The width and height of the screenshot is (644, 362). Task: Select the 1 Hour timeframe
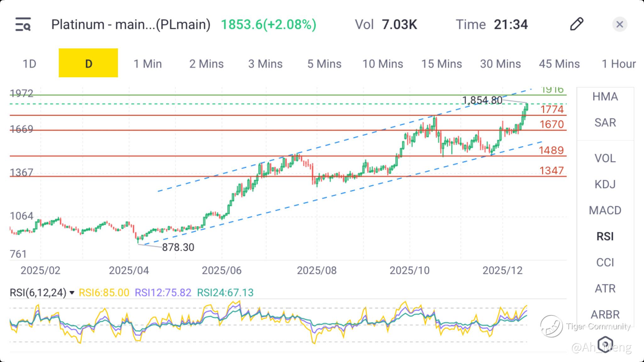[x=619, y=64]
